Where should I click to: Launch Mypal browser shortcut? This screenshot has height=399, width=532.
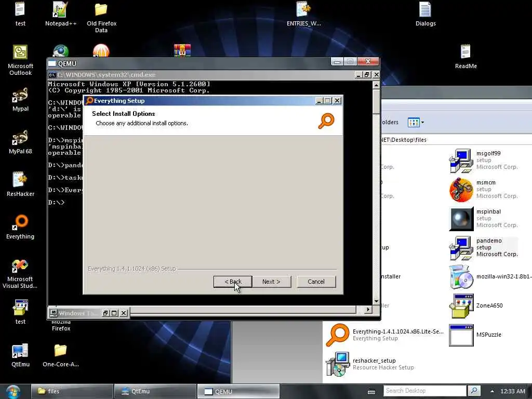(x=20, y=99)
